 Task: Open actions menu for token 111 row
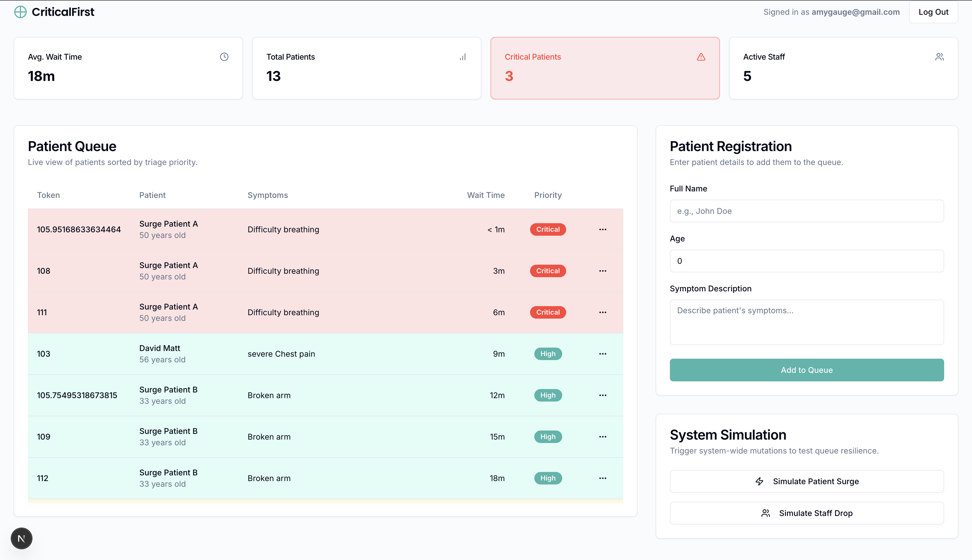(x=603, y=312)
